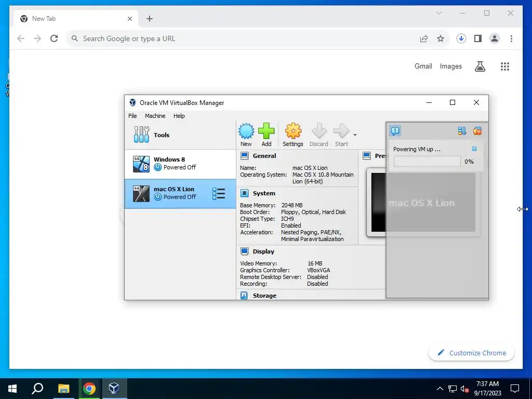Click the General section icon
Screen dimensions: 532x399
(x=244, y=156)
